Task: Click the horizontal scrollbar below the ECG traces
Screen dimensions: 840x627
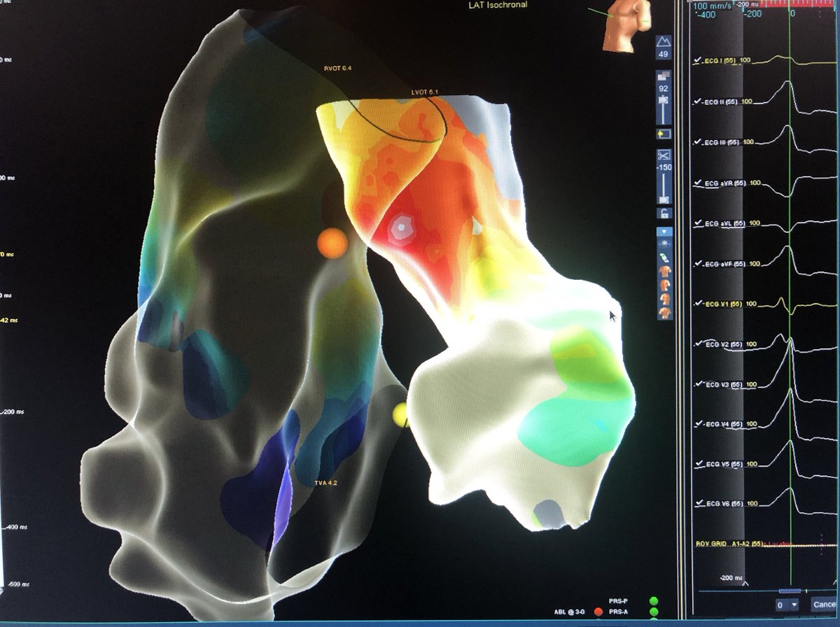Action: (790, 591)
